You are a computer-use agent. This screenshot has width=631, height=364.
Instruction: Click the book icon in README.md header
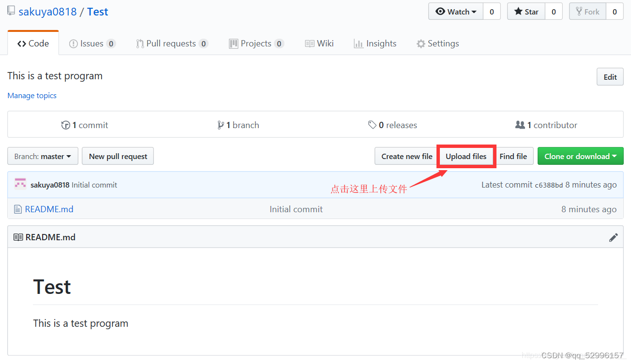pos(18,237)
